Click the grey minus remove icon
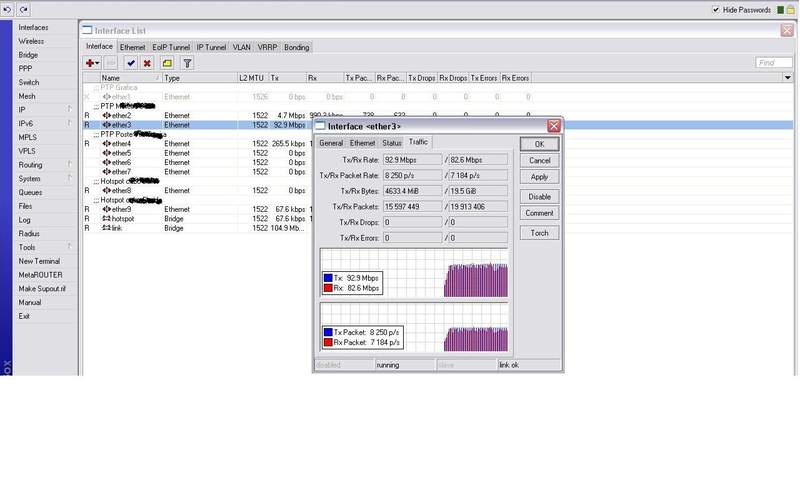This screenshot has height=500, width=800. [111, 63]
